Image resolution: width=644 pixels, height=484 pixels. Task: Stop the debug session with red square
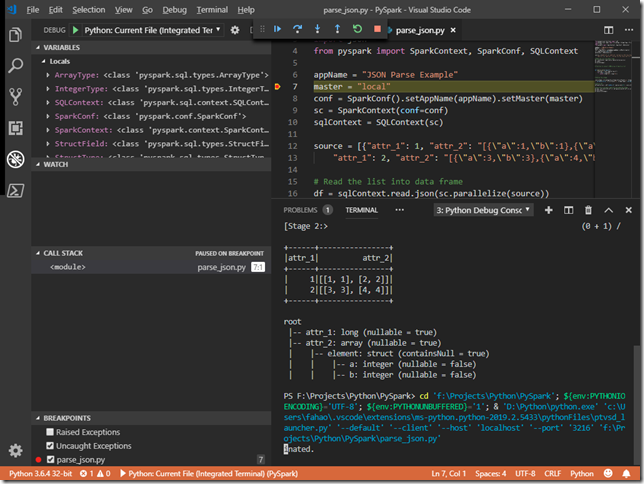pos(377,30)
